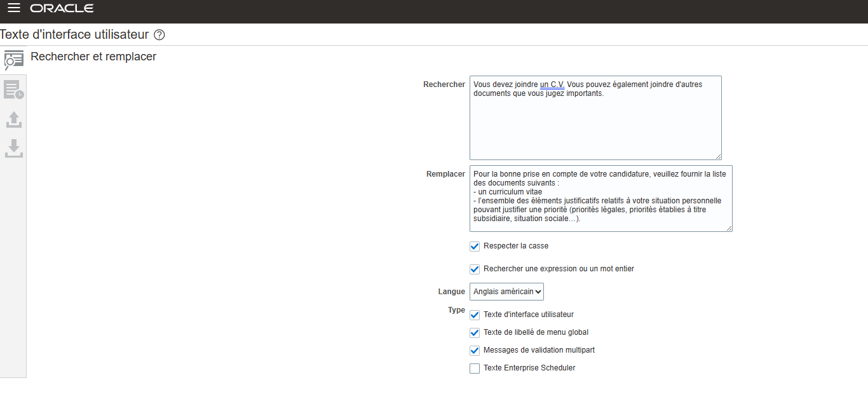Click the Remplacer field label
The width and height of the screenshot is (868, 413).
click(x=445, y=174)
